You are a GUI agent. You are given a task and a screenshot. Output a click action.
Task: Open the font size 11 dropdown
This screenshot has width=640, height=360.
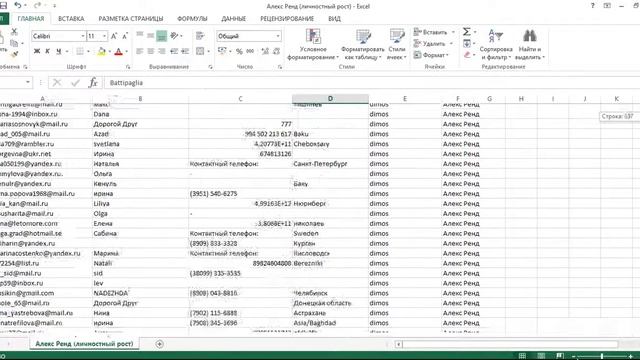tap(104, 36)
